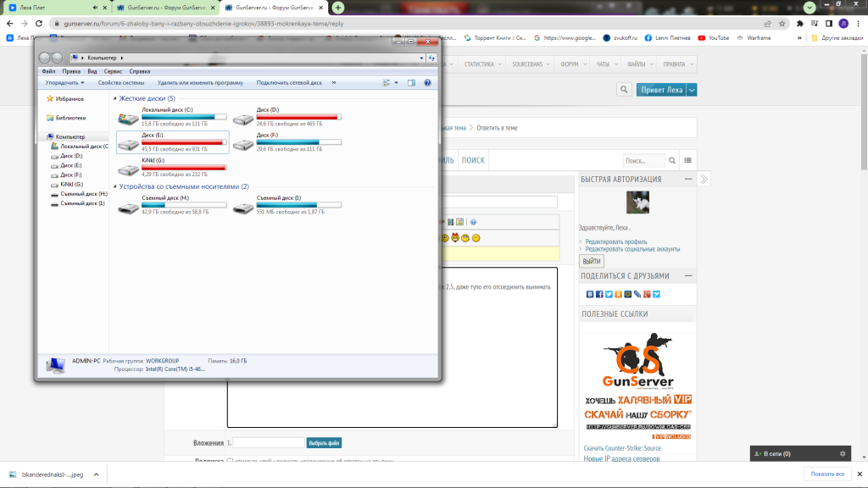Open Chrome extensions puzzle icon
This screenshot has width=868, height=488.
pyautogui.click(x=799, y=24)
